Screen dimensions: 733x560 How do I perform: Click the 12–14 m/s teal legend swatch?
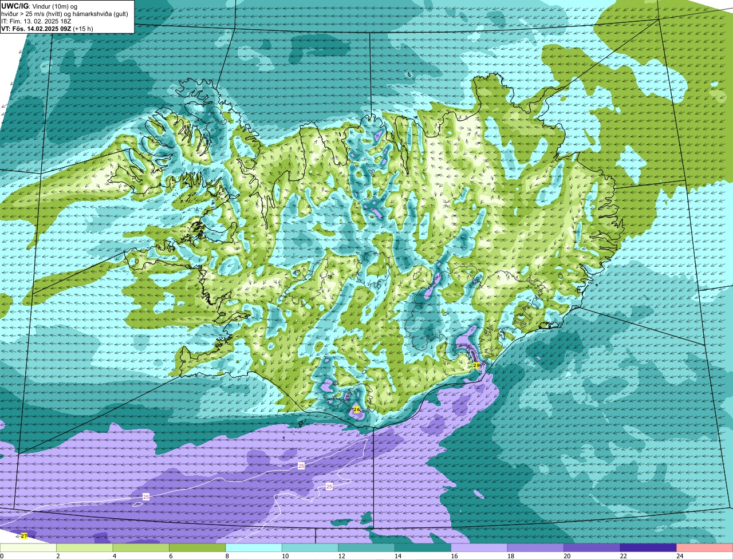coord(366,548)
